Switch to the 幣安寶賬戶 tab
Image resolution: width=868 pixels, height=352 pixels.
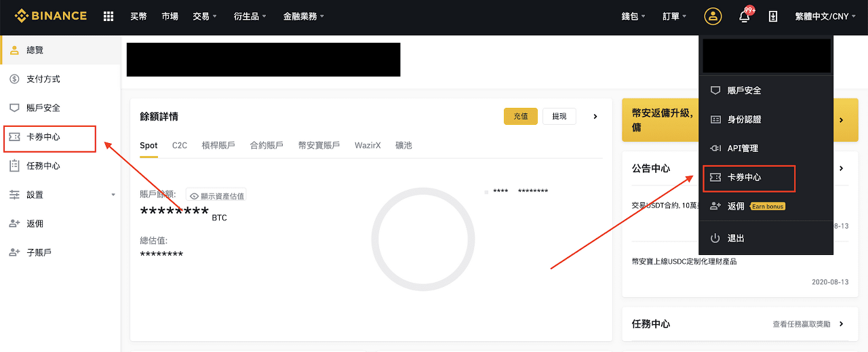click(319, 145)
